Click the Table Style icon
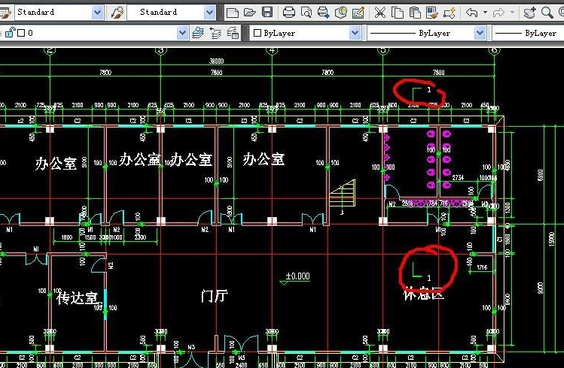Viewport: 564px width, 368px height. click(x=5, y=13)
